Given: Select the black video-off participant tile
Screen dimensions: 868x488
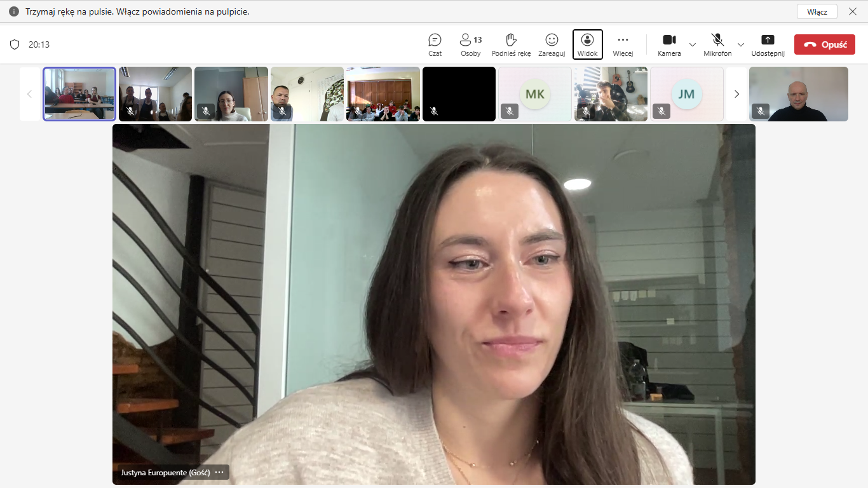Looking at the screenshot, I should pyautogui.click(x=459, y=94).
